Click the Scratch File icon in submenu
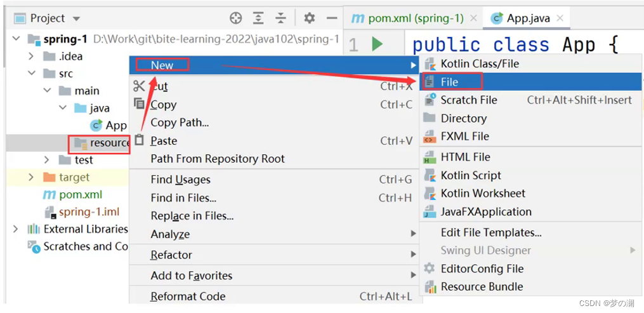Viewport: 644px width, 313px height. pyautogui.click(x=430, y=100)
